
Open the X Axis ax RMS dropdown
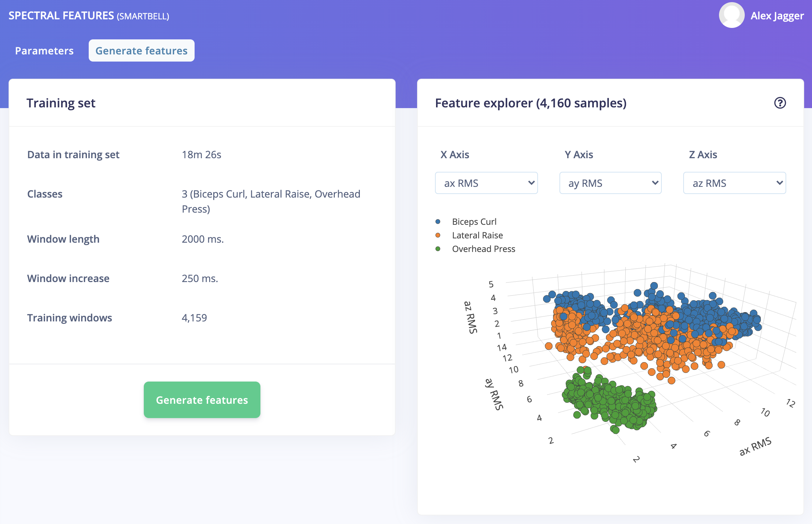tap(486, 183)
